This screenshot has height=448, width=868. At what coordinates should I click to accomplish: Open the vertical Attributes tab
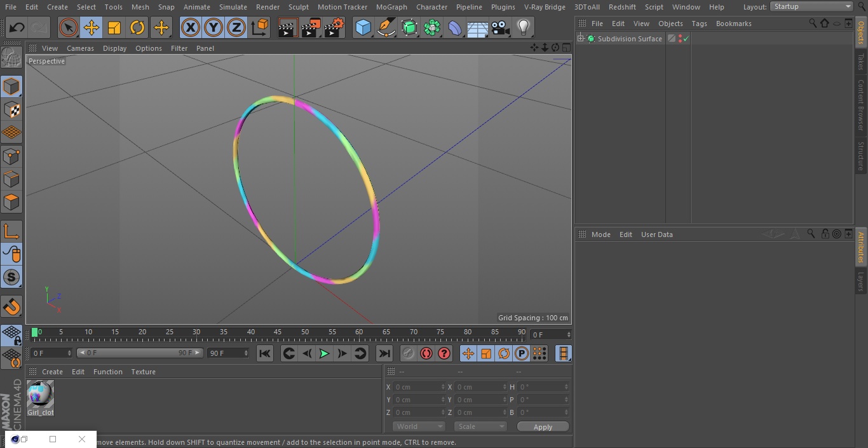tap(861, 247)
